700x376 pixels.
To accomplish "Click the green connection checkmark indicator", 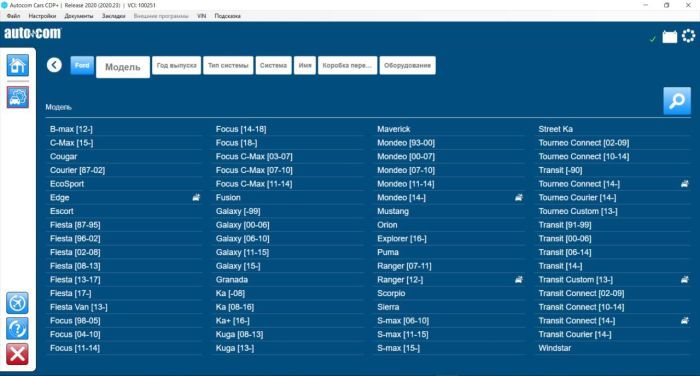I will tap(653, 39).
